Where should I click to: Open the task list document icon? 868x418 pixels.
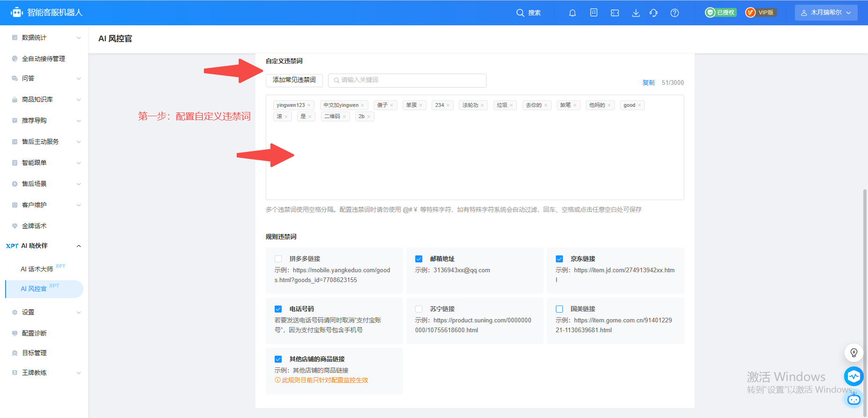(x=594, y=13)
